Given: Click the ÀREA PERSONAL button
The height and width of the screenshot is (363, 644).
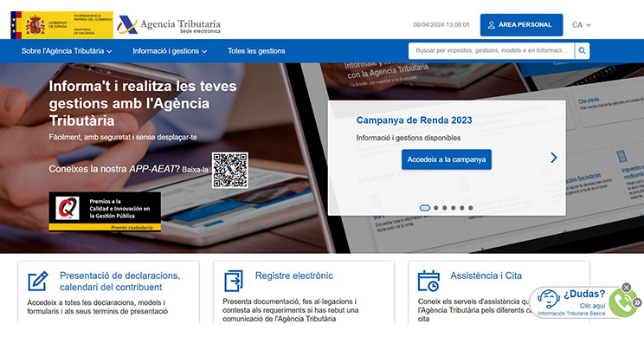Looking at the screenshot, I should 521,25.
